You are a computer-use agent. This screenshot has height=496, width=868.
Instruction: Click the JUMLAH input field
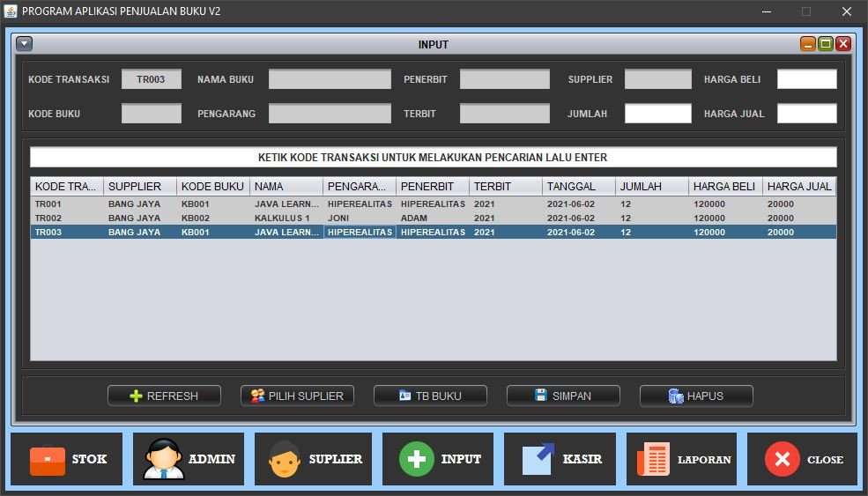(657, 114)
